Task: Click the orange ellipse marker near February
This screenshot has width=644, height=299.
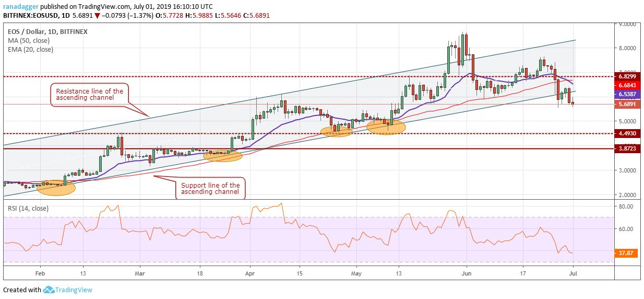Action: tap(56, 188)
